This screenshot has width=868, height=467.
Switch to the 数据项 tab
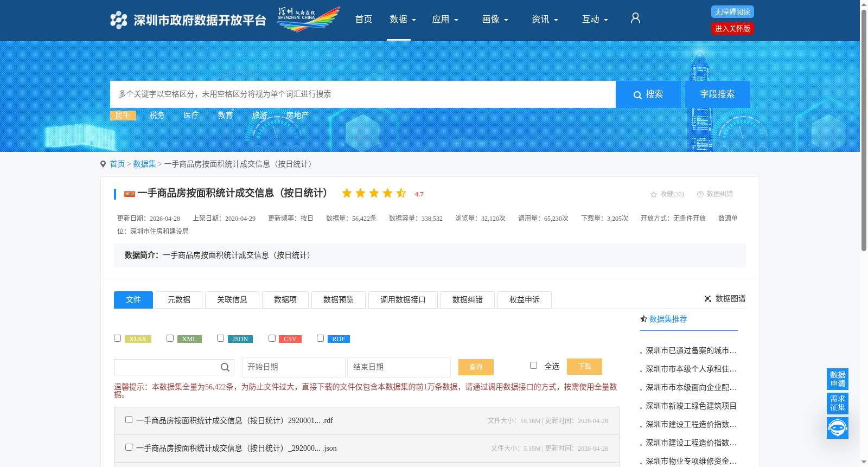(x=285, y=300)
